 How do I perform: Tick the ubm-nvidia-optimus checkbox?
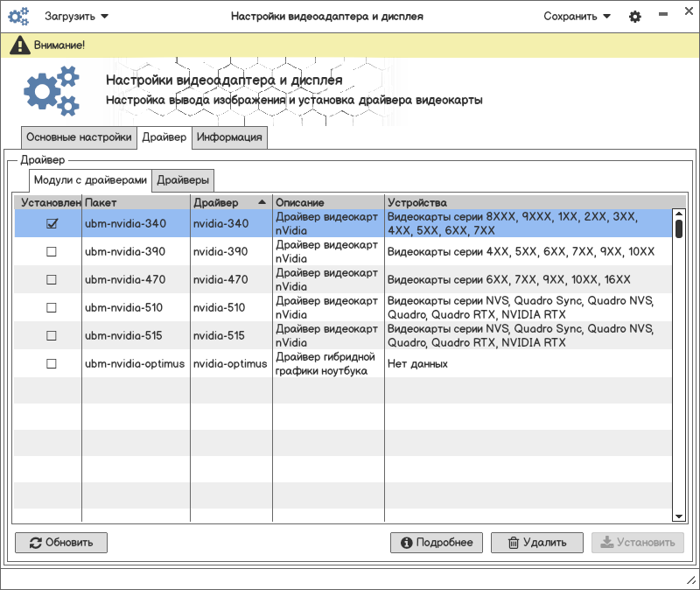click(52, 363)
